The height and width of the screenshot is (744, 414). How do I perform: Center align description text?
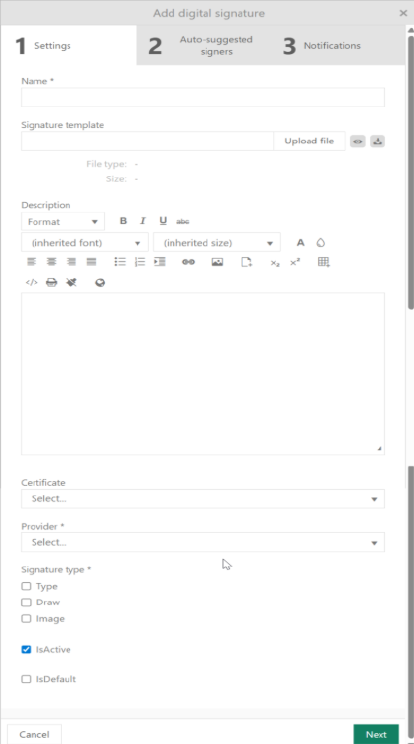click(51, 261)
